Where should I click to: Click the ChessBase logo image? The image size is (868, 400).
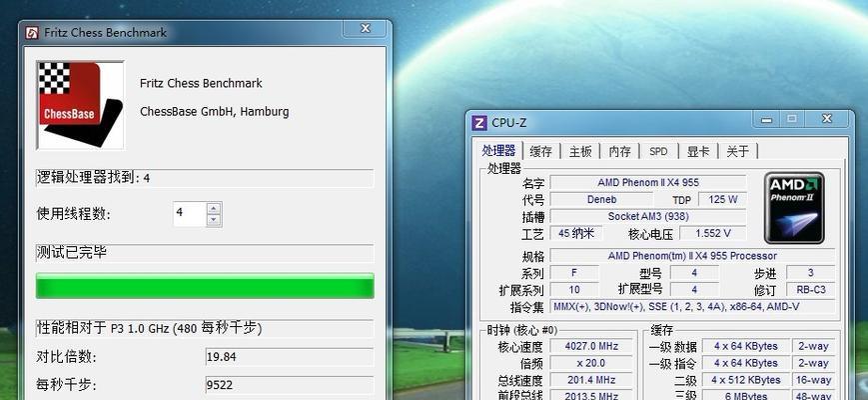[x=80, y=105]
